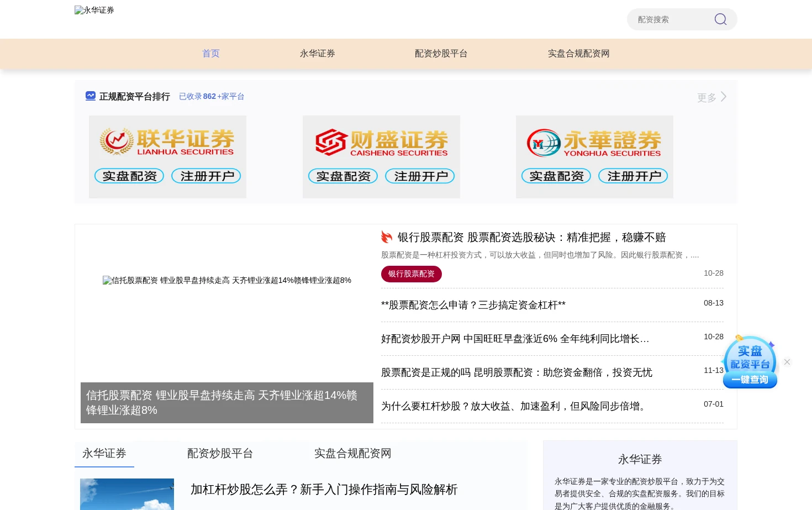This screenshot has width=812, height=510.
Task: Click the featured image 信托股票配资 锂业股
Action: click(227, 280)
